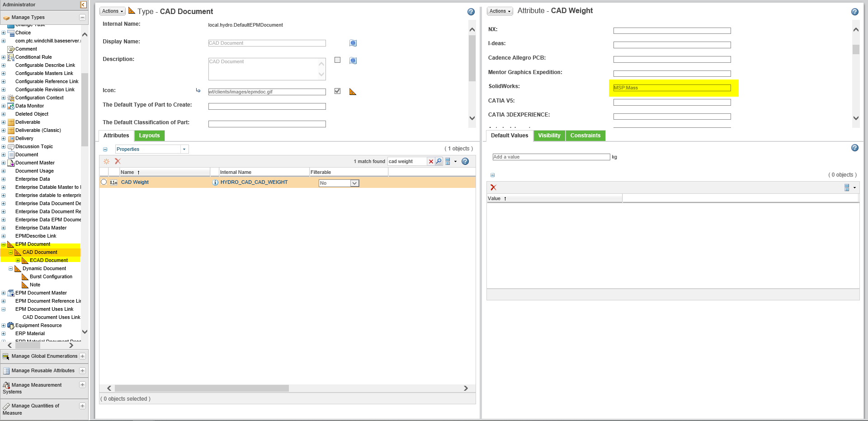The height and width of the screenshot is (421, 868).
Task: Click the help icon on the CAD Weight panel
Action: tap(854, 12)
